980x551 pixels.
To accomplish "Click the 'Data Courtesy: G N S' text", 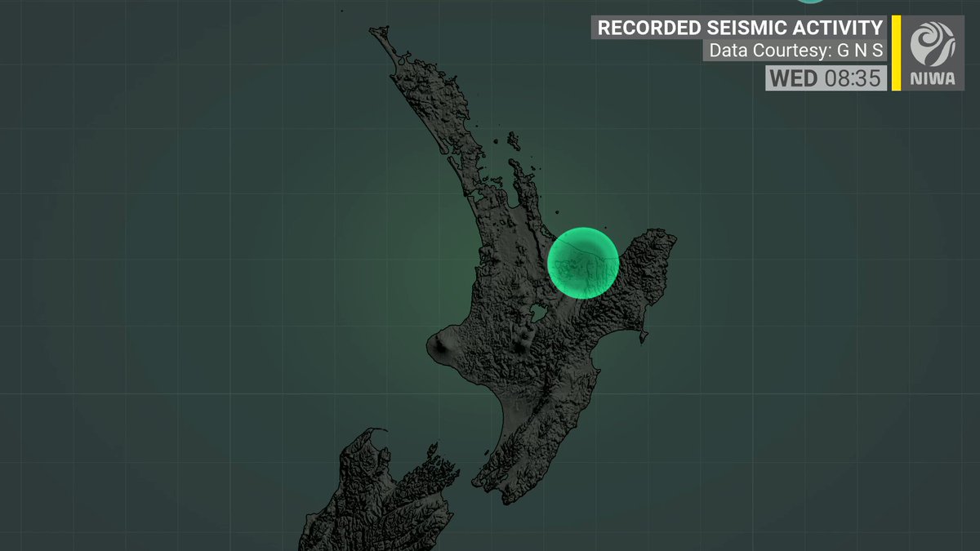I will [x=796, y=51].
